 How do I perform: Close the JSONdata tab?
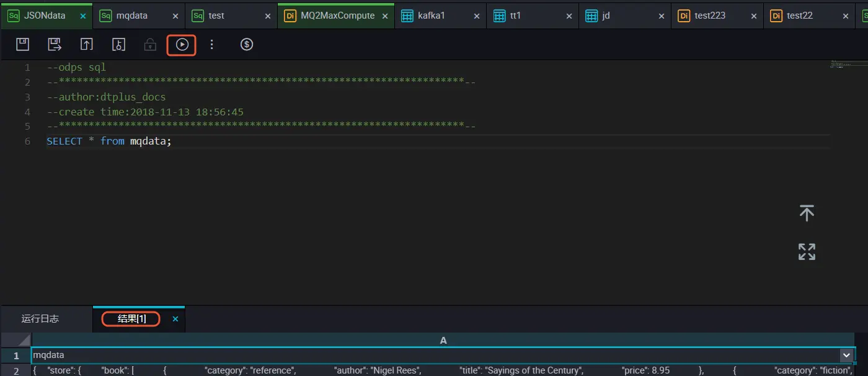pyautogui.click(x=83, y=16)
